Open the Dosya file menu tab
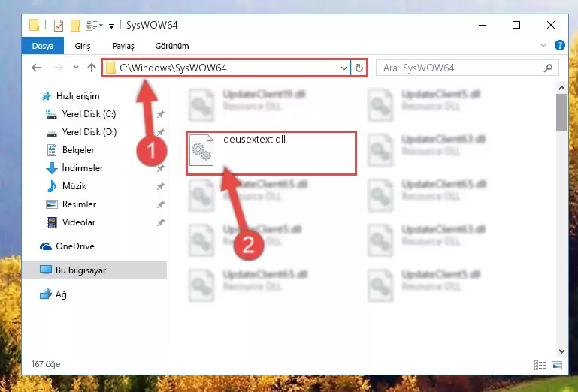 click(x=43, y=46)
